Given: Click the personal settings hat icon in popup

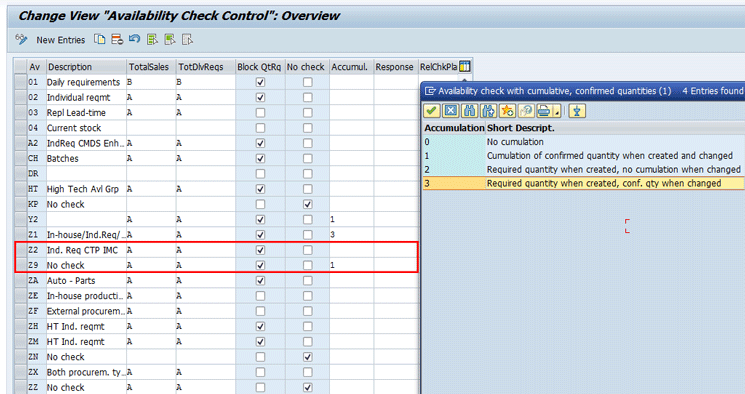Looking at the screenshot, I should [x=577, y=111].
